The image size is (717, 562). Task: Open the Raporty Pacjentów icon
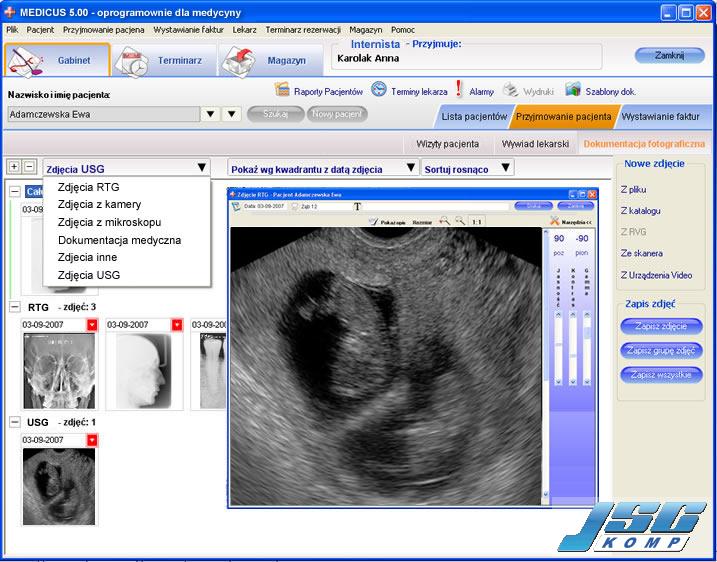[282, 89]
